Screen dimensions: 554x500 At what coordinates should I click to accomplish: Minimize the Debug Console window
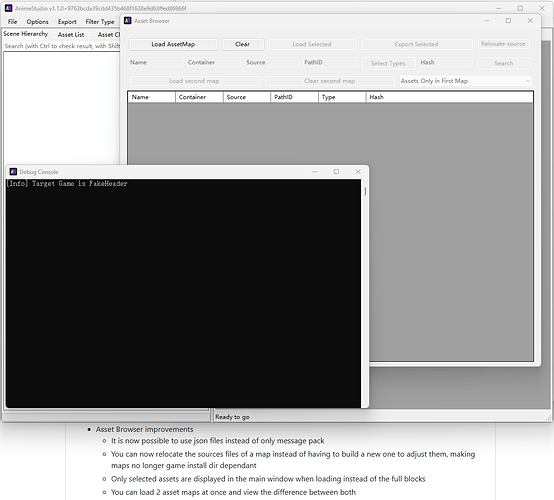pyautogui.click(x=315, y=172)
